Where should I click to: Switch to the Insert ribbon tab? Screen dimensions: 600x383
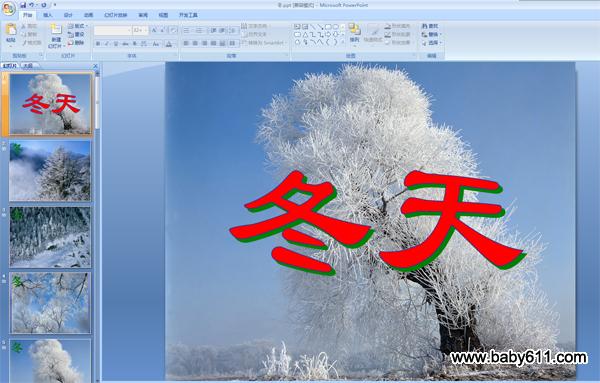point(47,15)
